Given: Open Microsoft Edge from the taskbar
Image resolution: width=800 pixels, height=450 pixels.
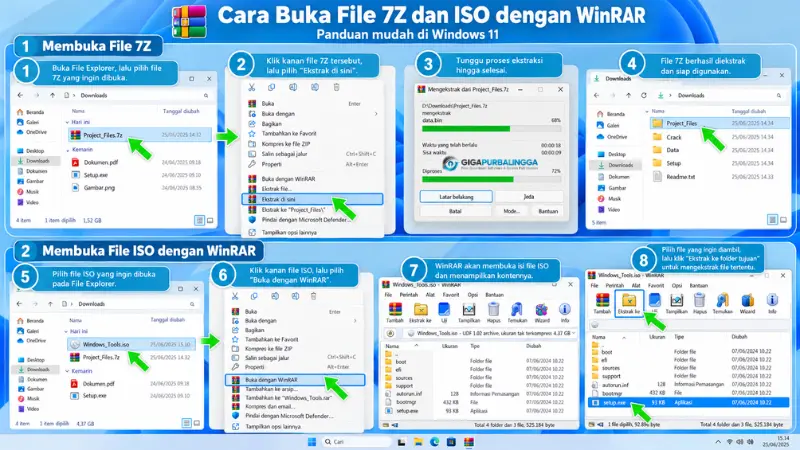Looking at the screenshot, I should pos(434,442).
